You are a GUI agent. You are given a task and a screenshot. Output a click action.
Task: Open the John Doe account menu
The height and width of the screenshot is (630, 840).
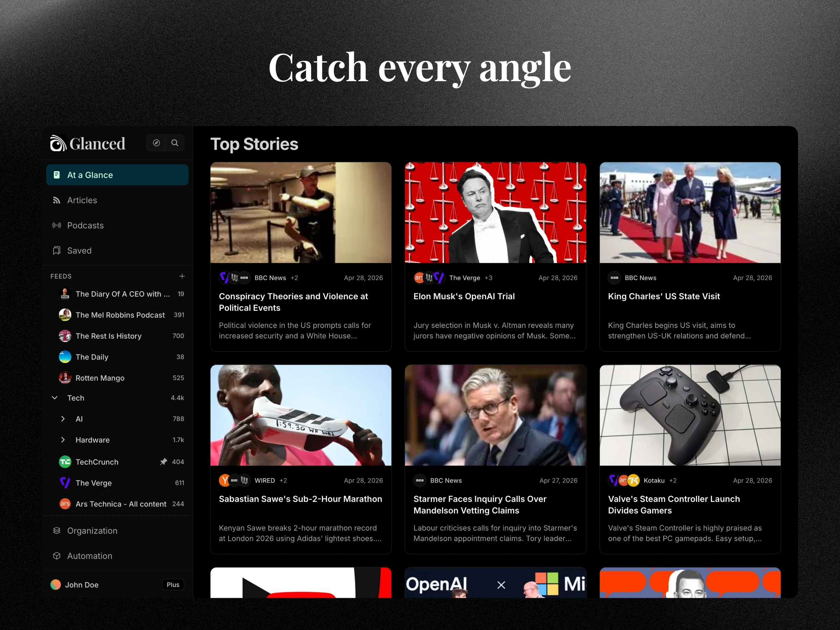117,584
